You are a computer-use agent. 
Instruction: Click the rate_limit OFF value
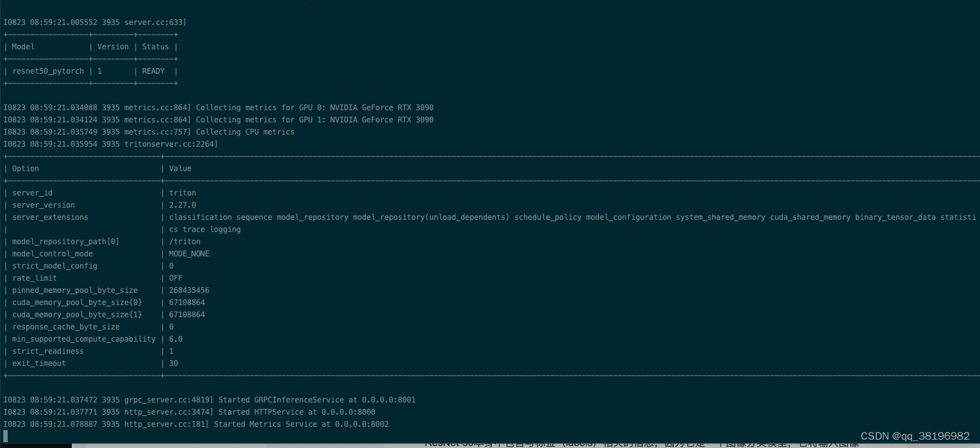(x=177, y=278)
